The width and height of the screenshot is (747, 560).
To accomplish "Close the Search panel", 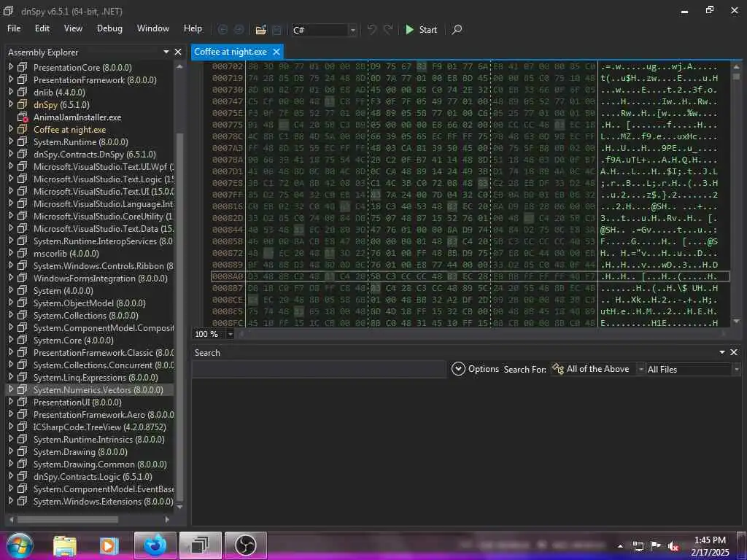I will point(734,352).
